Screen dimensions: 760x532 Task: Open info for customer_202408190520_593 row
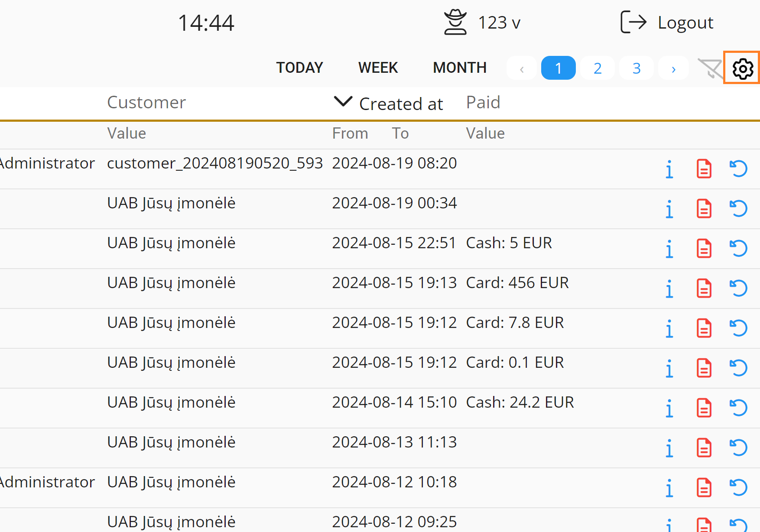(x=669, y=169)
